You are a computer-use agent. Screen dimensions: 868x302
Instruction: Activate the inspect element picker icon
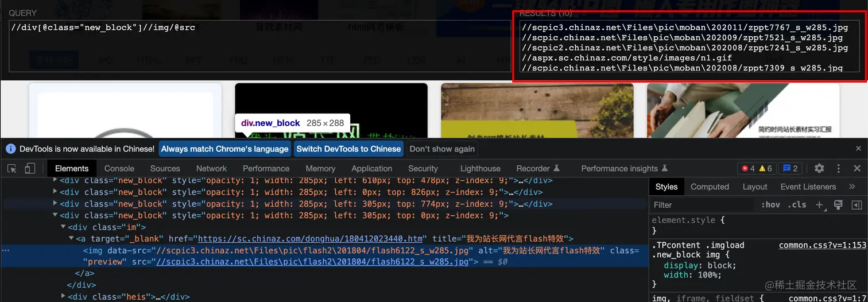(x=11, y=168)
